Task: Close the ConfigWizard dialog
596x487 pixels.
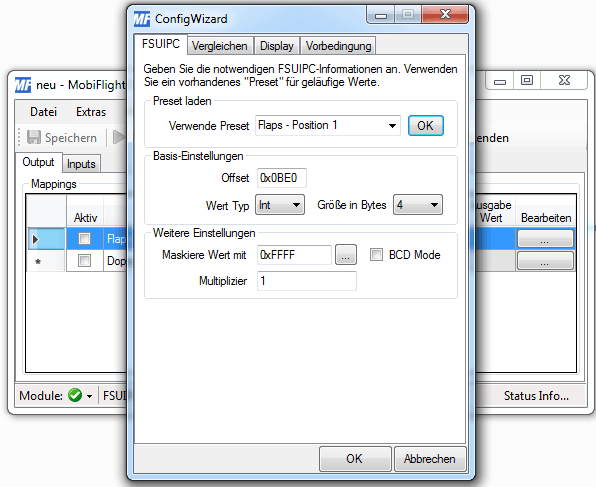Action: (445, 15)
